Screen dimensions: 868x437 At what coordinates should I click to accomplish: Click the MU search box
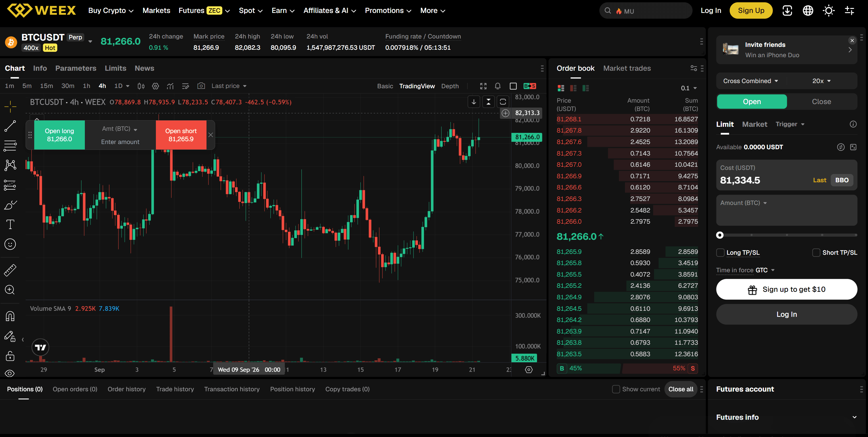(x=646, y=11)
